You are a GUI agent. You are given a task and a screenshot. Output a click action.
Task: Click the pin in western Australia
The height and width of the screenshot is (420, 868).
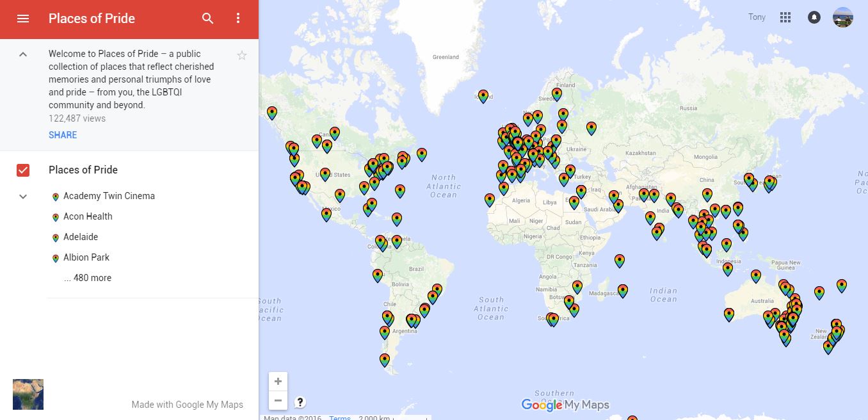click(729, 314)
